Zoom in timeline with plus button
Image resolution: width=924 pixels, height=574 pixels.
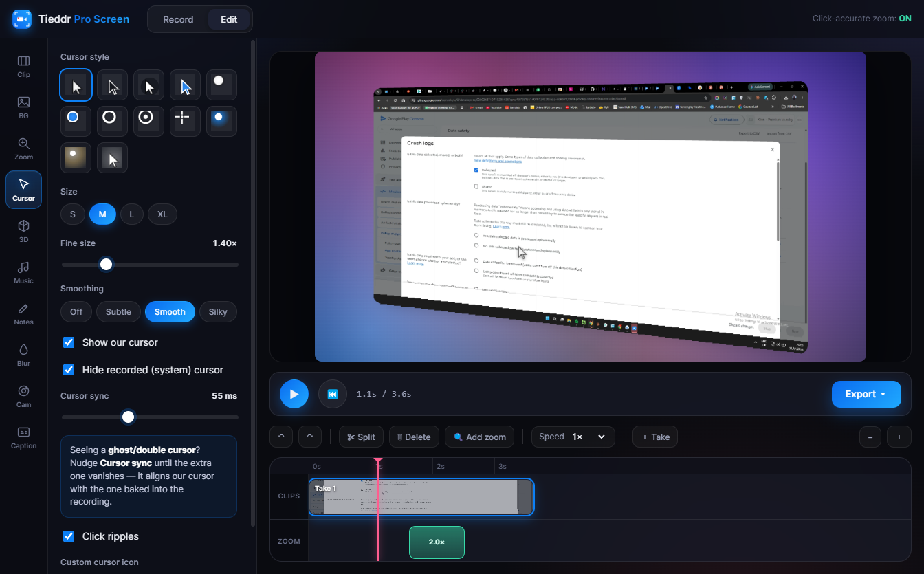(899, 437)
